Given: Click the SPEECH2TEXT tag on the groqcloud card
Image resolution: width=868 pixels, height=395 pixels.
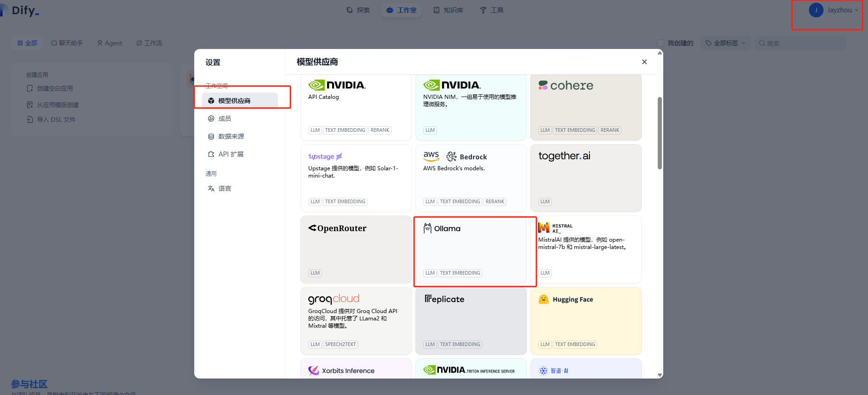Looking at the screenshot, I should tap(340, 344).
